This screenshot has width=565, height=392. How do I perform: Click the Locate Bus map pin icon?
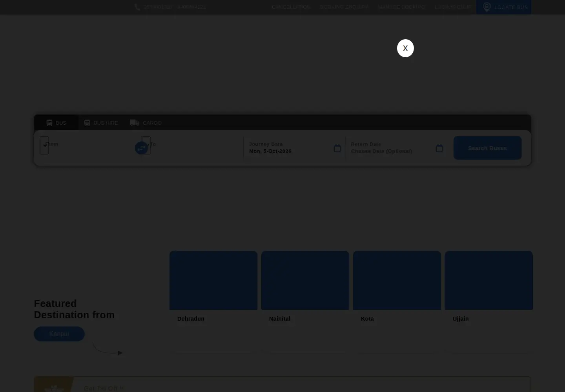pos(487,7)
